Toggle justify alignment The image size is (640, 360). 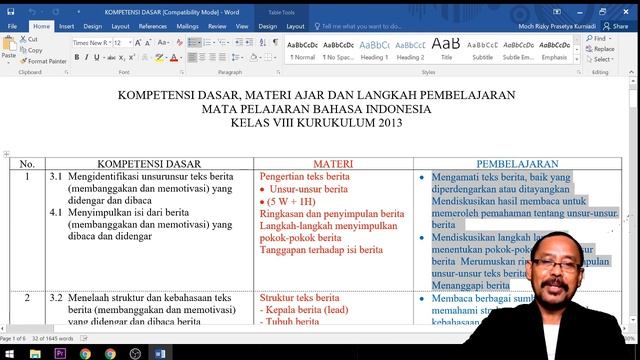pos(222,58)
